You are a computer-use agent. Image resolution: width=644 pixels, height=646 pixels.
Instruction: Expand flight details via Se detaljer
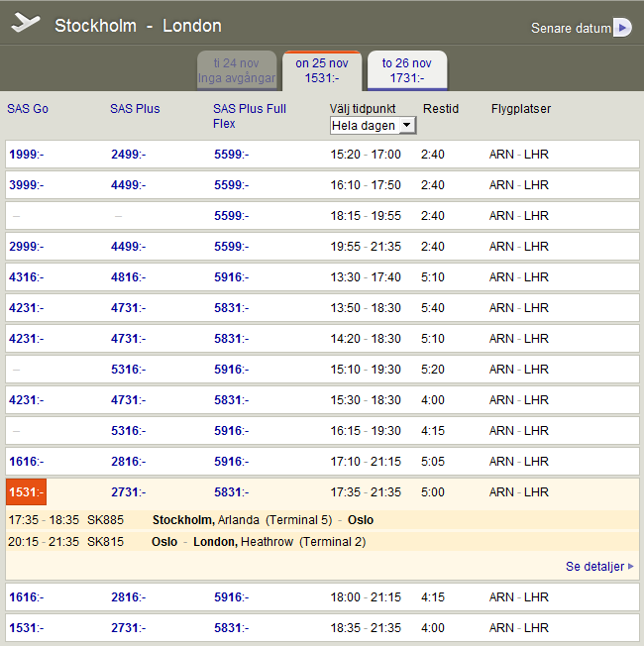point(598,567)
